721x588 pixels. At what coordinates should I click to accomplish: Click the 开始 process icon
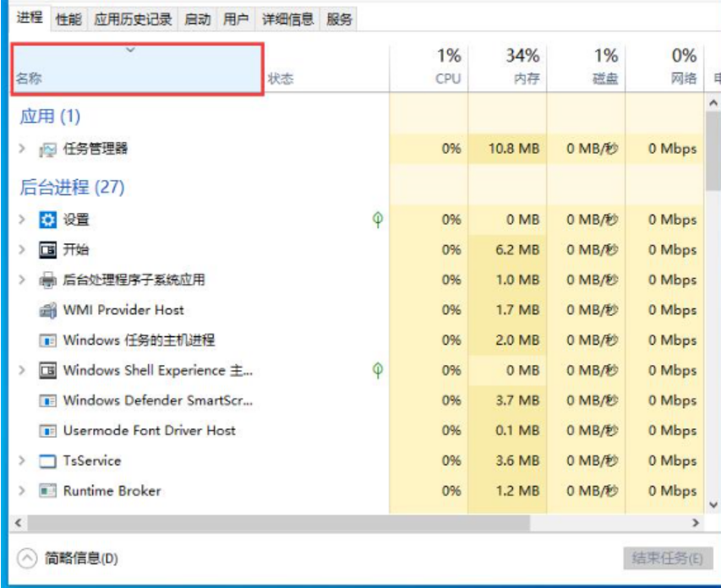[x=48, y=250]
